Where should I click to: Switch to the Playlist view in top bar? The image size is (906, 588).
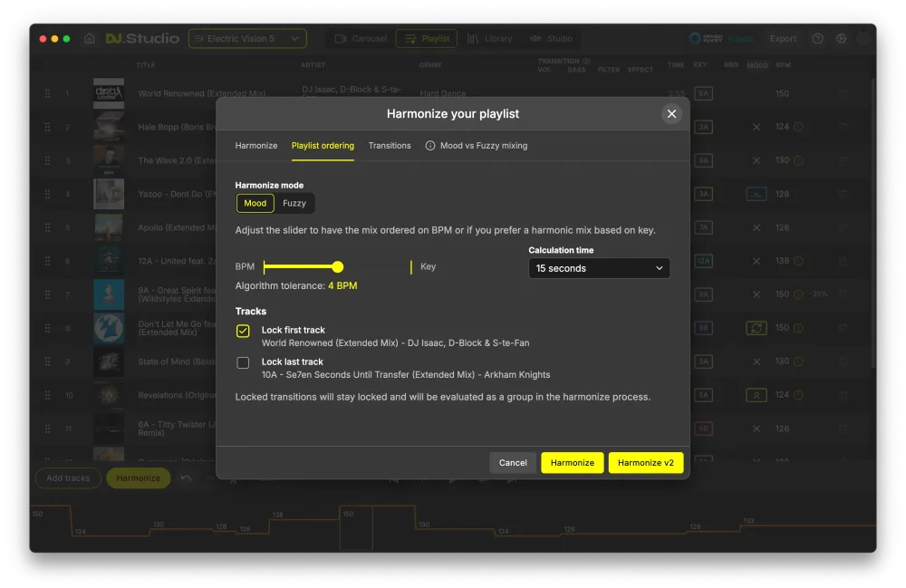[427, 39]
